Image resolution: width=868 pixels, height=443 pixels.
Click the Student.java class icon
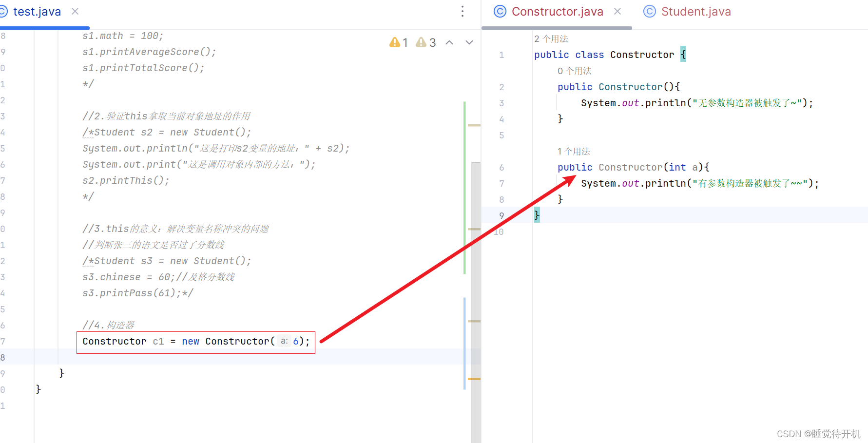[x=650, y=11]
